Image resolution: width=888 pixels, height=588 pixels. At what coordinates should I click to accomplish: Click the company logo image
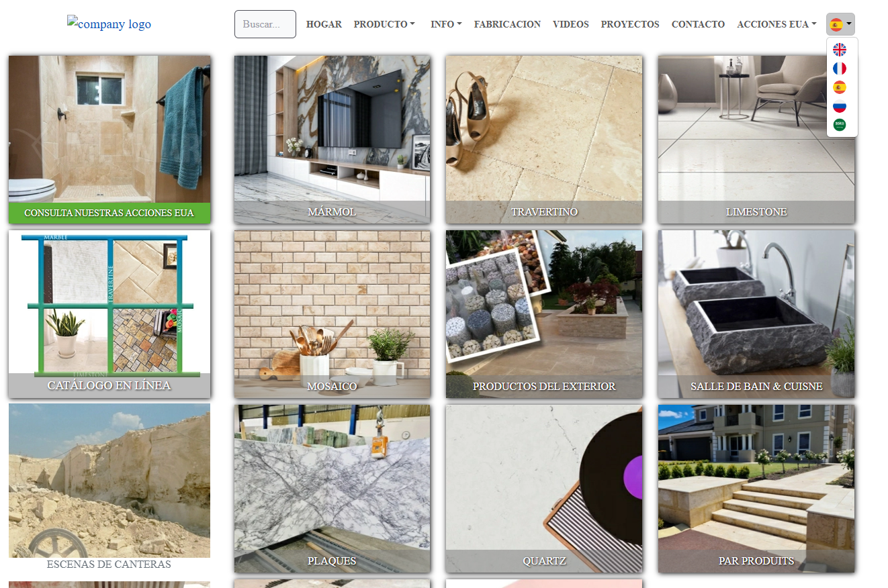pyautogui.click(x=109, y=24)
